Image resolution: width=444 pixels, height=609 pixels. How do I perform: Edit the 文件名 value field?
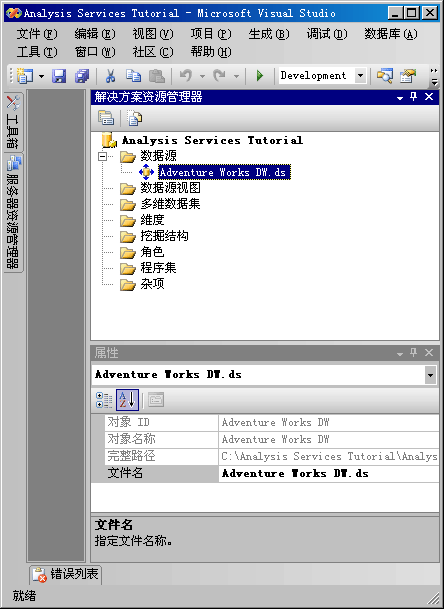(x=329, y=473)
